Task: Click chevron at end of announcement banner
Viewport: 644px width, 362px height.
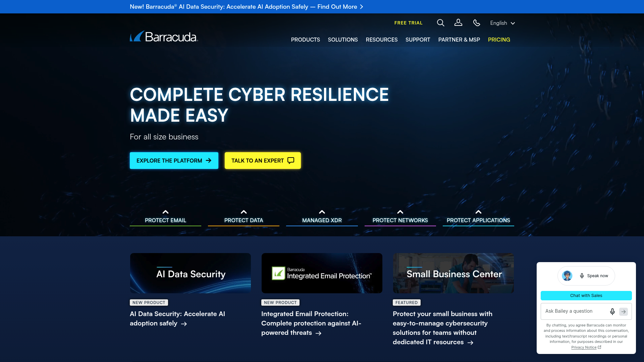Action: click(361, 7)
